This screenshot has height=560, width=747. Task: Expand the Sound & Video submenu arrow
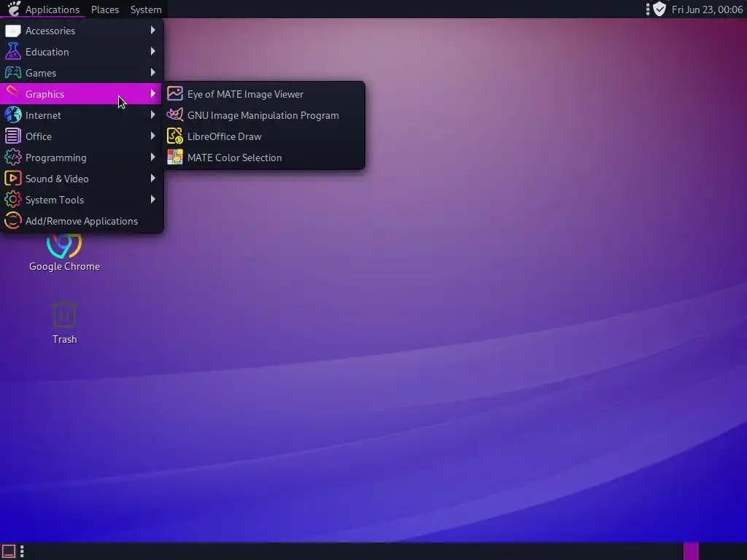pyautogui.click(x=153, y=178)
